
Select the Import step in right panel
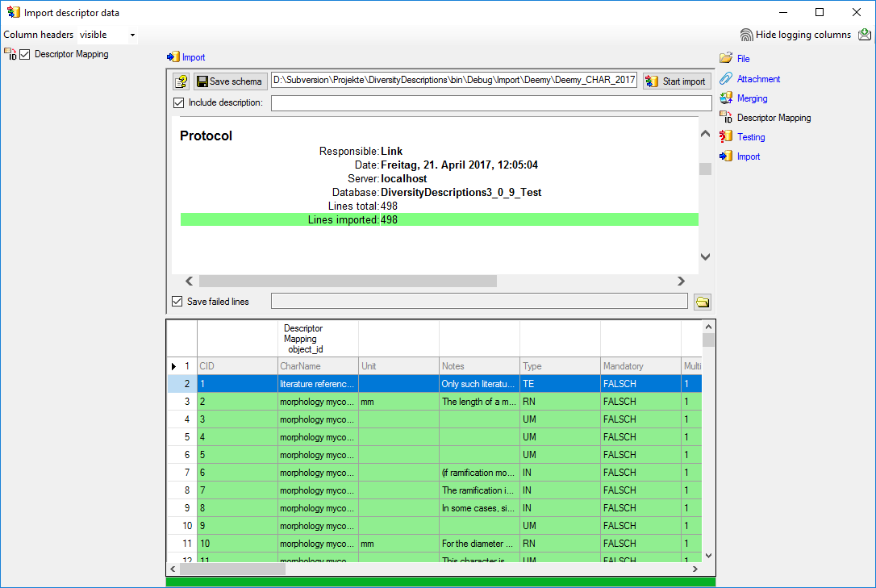[x=748, y=156]
